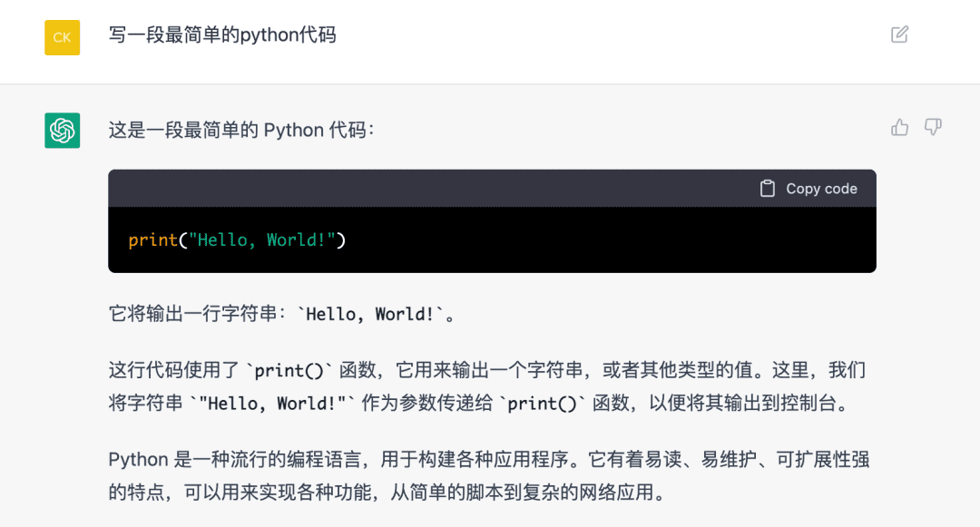Click inline `"Hello, World!"` before 作为参数
Screen dimensions: 980x527
point(272,404)
